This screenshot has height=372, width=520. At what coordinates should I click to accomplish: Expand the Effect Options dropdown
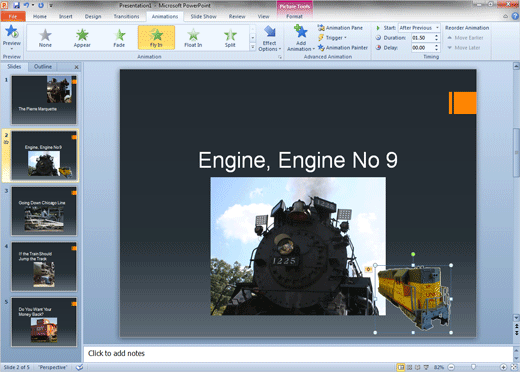click(x=270, y=39)
